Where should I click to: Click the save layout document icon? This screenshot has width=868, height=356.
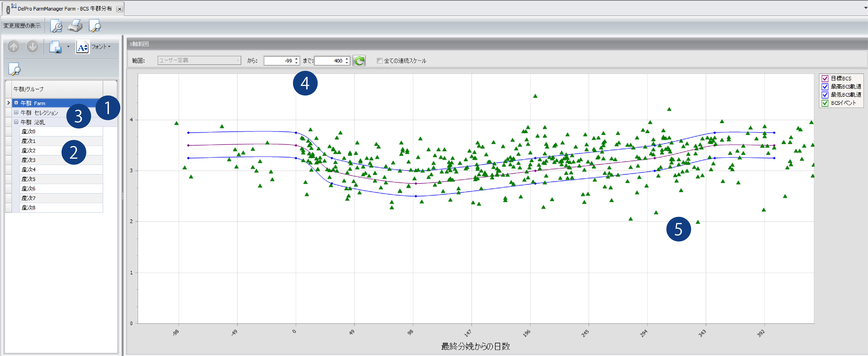(55, 47)
